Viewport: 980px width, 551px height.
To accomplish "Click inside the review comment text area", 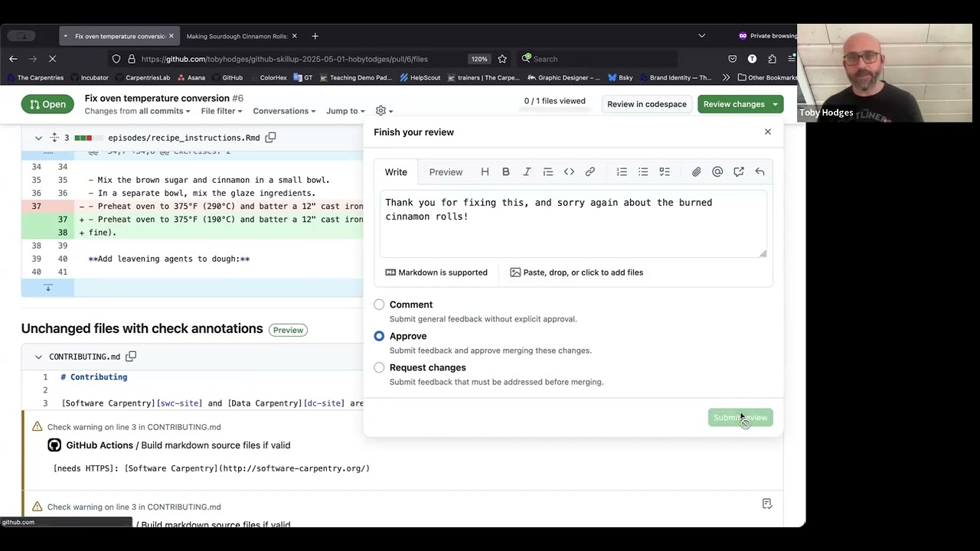I will click(x=573, y=223).
